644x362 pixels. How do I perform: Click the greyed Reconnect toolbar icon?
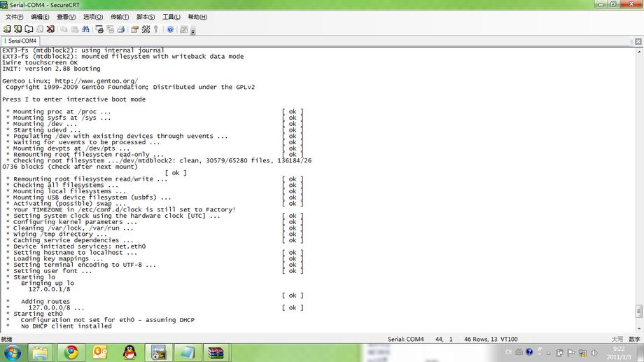pyautogui.click(x=39, y=29)
